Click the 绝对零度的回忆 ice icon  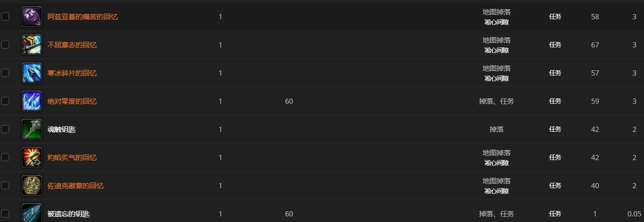32,101
